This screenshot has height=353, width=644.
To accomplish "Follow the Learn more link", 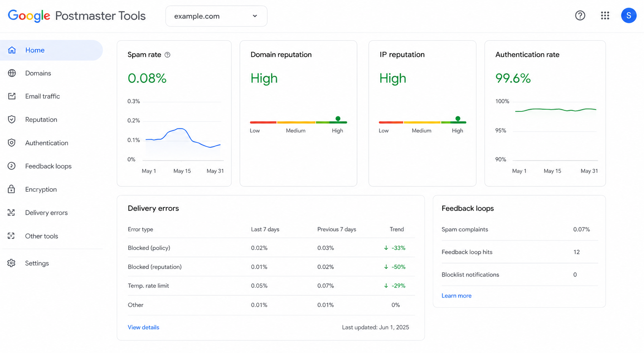I will 456,296.
